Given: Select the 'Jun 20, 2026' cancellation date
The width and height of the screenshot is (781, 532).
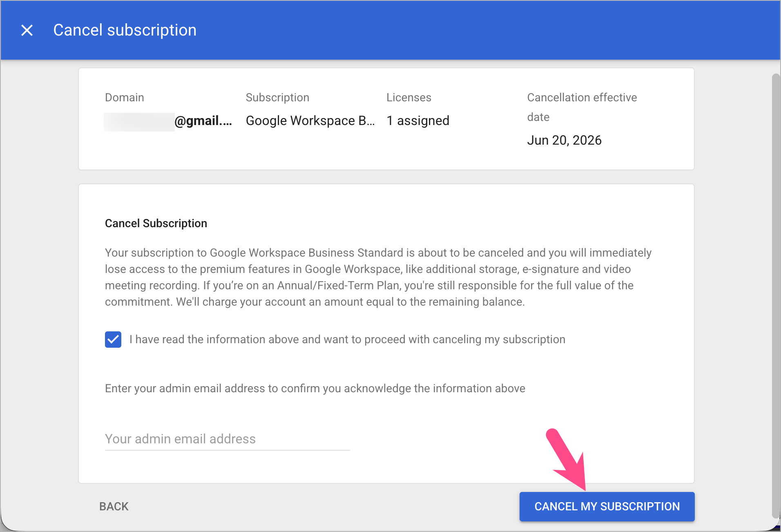Looking at the screenshot, I should [564, 140].
